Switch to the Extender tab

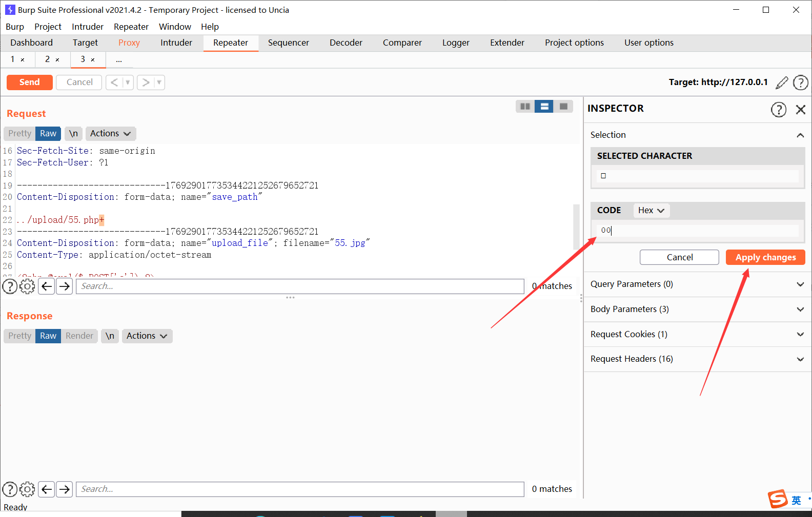tap(507, 43)
